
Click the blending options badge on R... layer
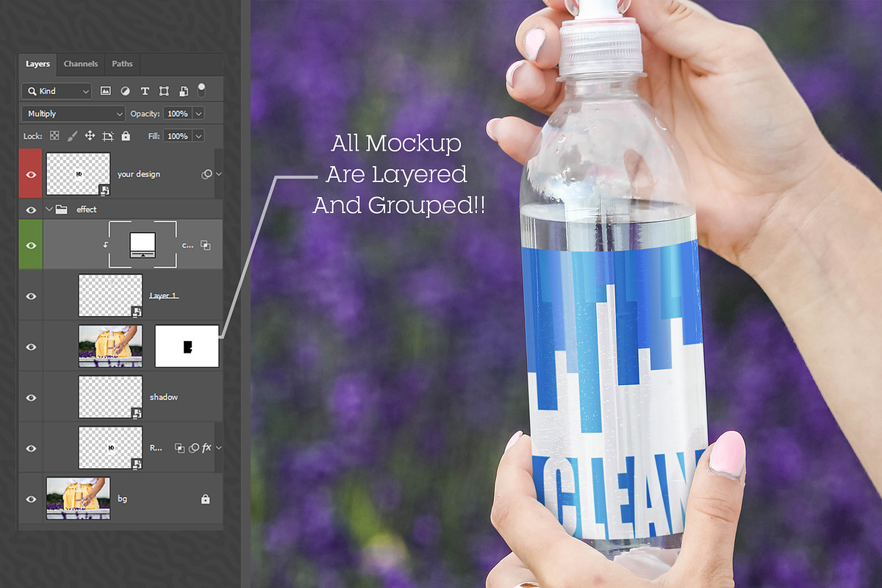tap(179, 447)
